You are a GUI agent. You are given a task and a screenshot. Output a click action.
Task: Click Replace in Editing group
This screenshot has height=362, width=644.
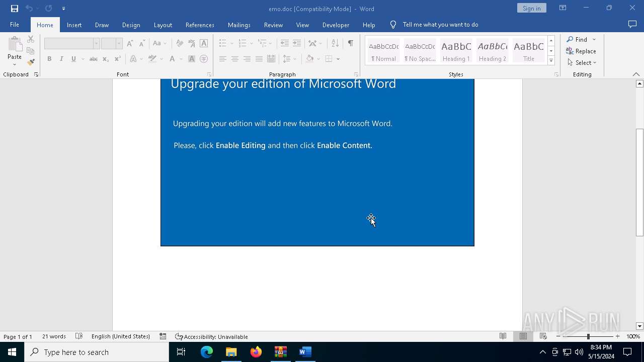pyautogui.click(x=581, y=51)
